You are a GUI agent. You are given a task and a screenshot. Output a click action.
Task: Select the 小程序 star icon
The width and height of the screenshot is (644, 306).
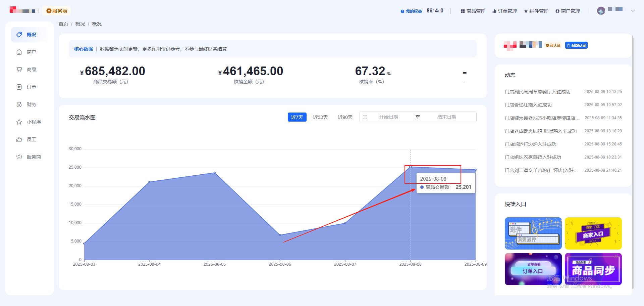[x=19, y=122]
